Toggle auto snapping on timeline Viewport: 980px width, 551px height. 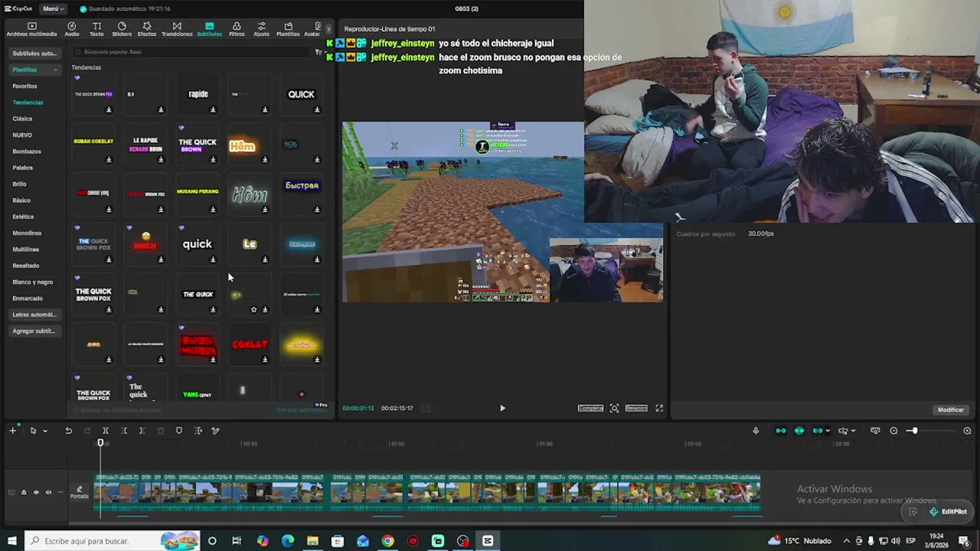[x=799, y=431]
